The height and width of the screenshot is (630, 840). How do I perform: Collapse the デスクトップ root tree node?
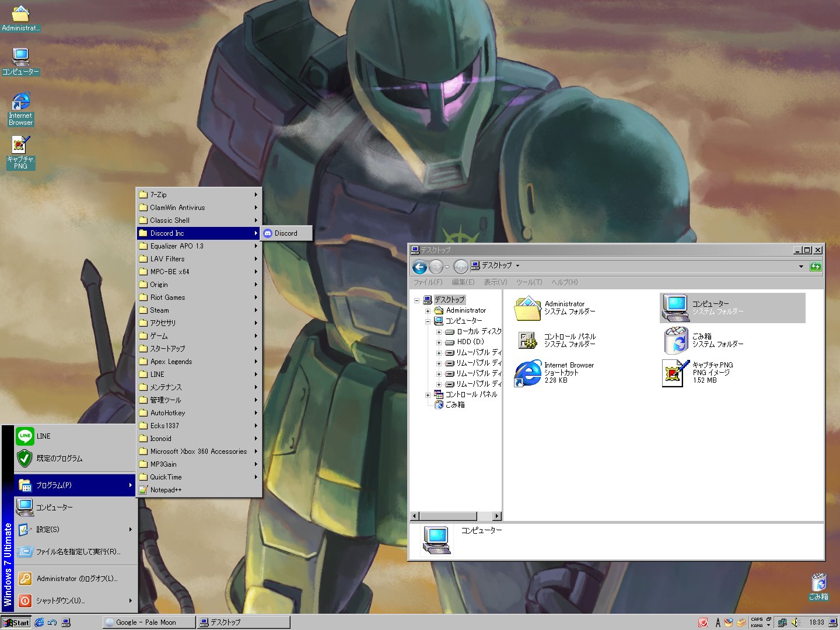pos(416,300)
